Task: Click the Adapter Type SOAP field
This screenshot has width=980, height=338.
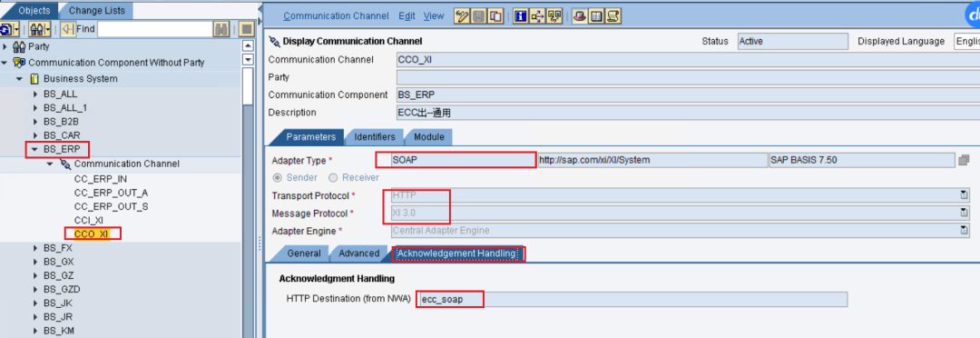Action: (463, 160)
